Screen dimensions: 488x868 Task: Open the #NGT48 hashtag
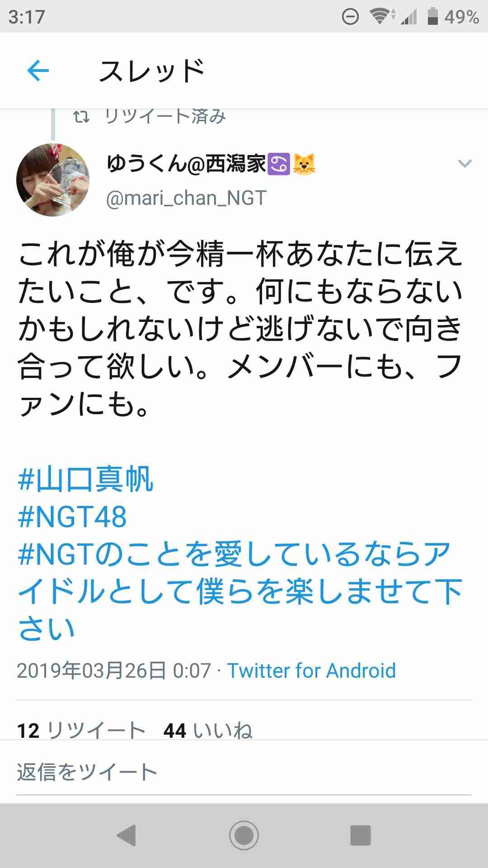point(72,517)
